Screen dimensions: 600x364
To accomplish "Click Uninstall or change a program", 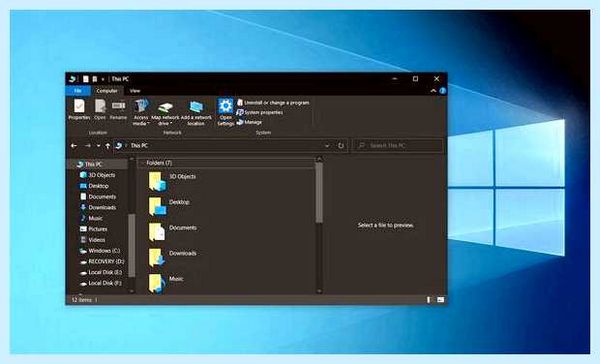I will coord(273,103).
